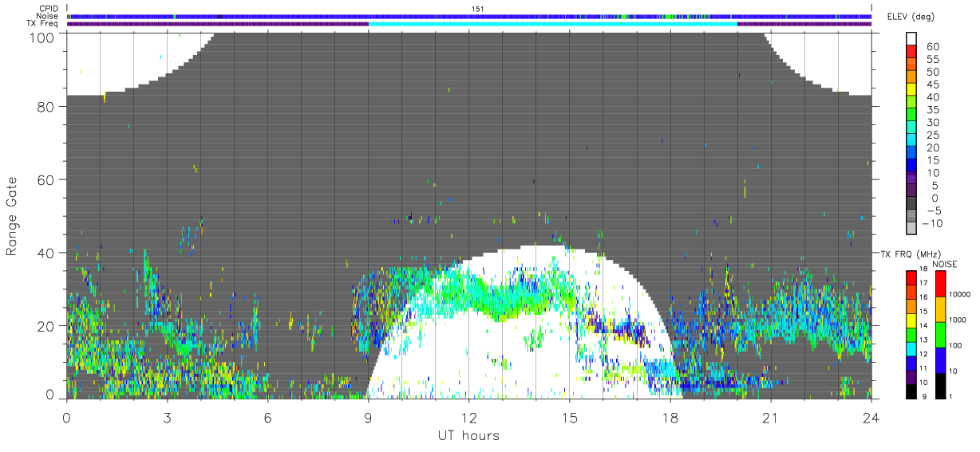Click the 60 tick on Range Gate axis
The height and width of the screenshot is (452, 980).
pyautogui.click(x=45, y=179)
